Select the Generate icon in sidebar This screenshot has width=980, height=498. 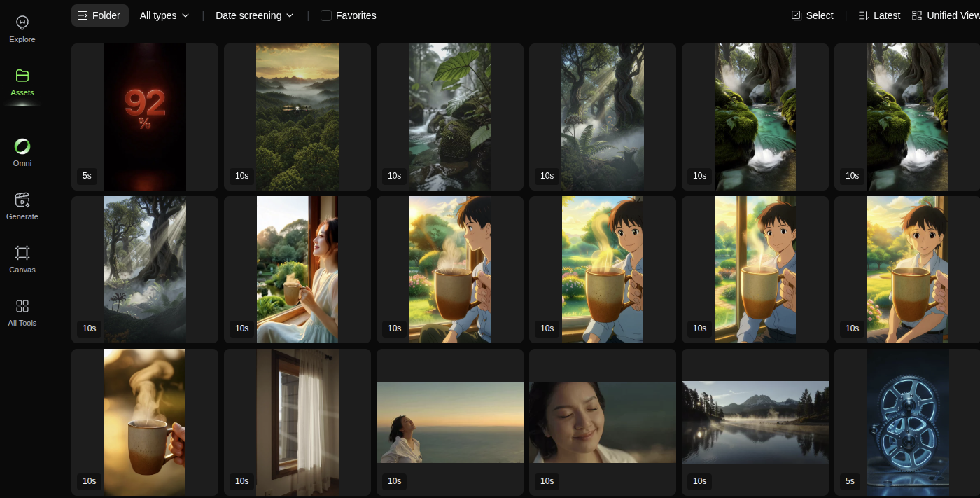click(22, 200)
